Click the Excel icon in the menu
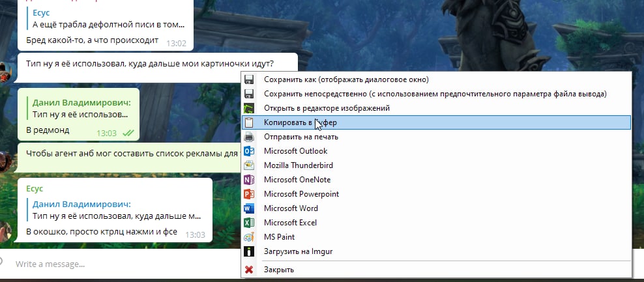This screenshot has height=282, width=644. pyautogui.click(x=249, y=223)
